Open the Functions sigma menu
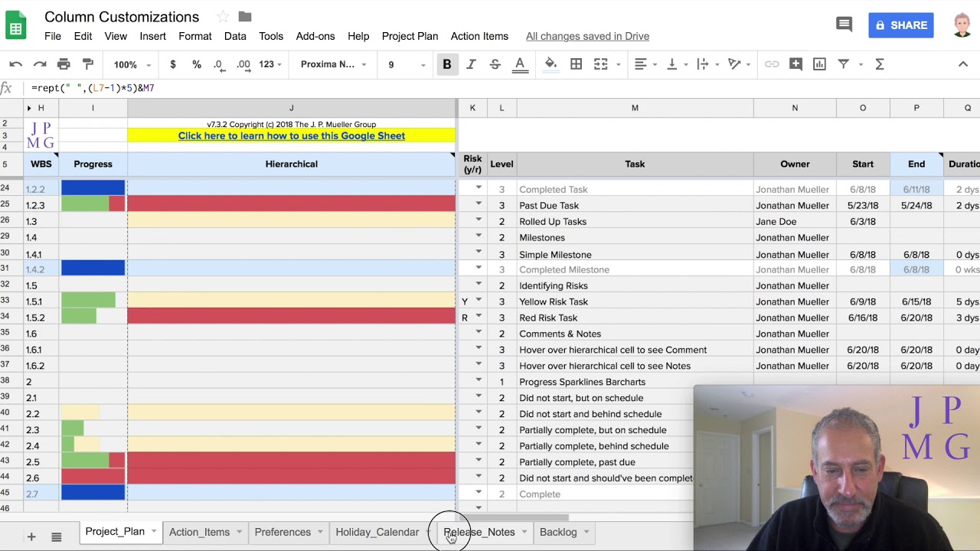 pos(880,64)
